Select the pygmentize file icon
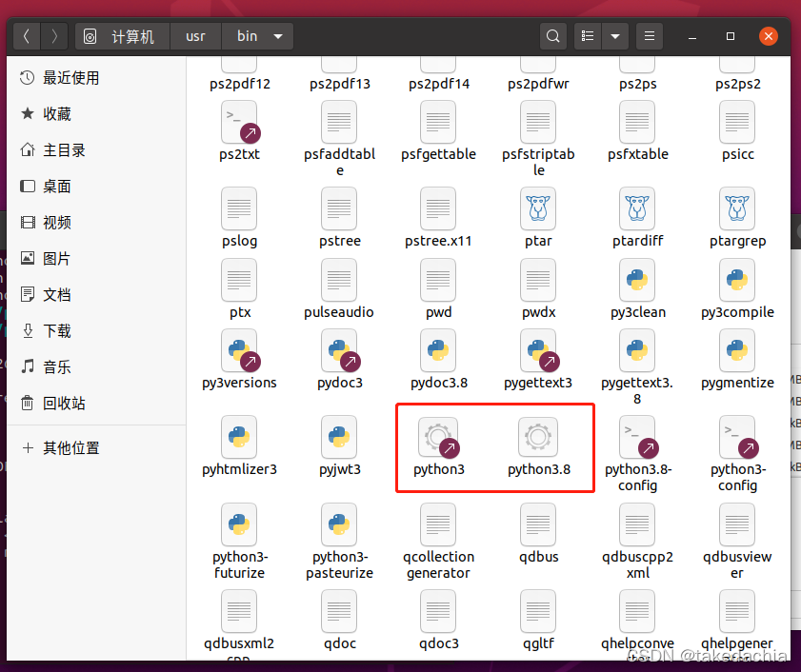The height and width of the screenshot is (672, 801). tap(737, 350)
